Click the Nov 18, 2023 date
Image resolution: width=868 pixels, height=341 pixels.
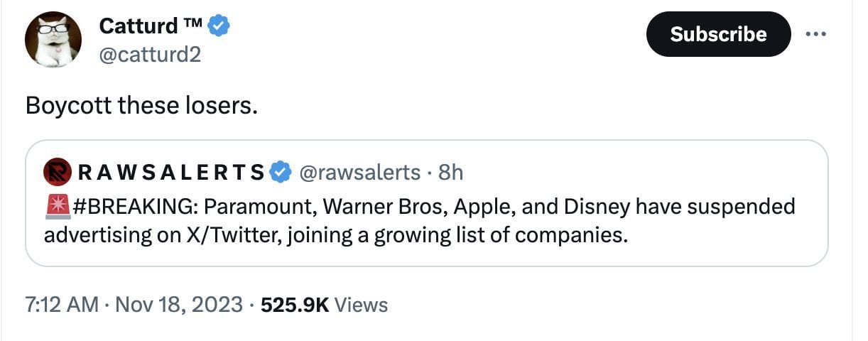pyautogui.click(x=180, y=305)
